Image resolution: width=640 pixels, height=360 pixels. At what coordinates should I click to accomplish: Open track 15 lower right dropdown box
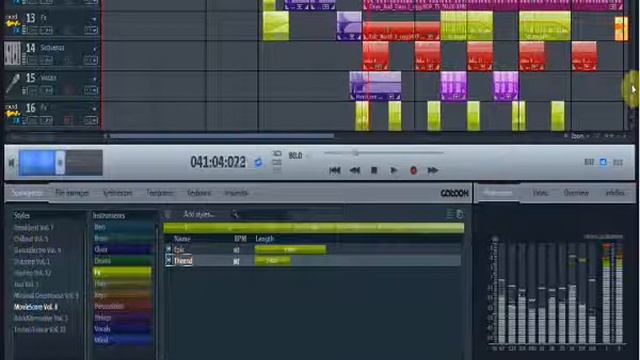[91, 91]
